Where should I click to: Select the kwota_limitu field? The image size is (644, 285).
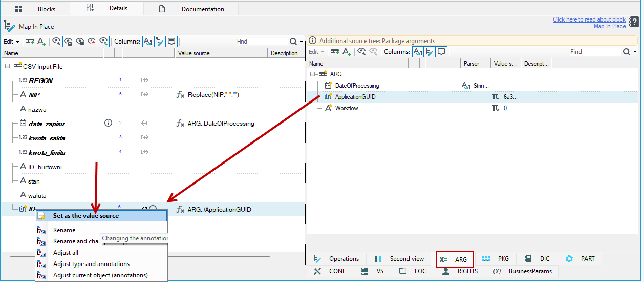coord(47,152)
